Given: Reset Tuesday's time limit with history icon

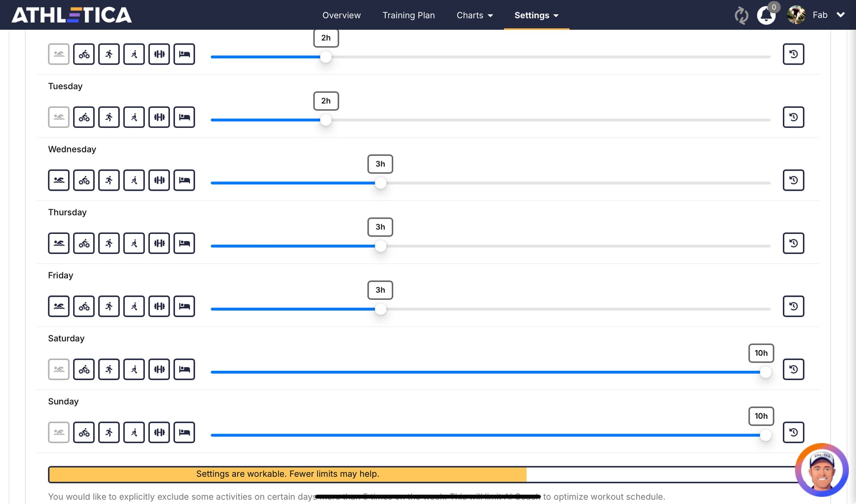Looking at the screenshot, I should (x=793, y=117).
